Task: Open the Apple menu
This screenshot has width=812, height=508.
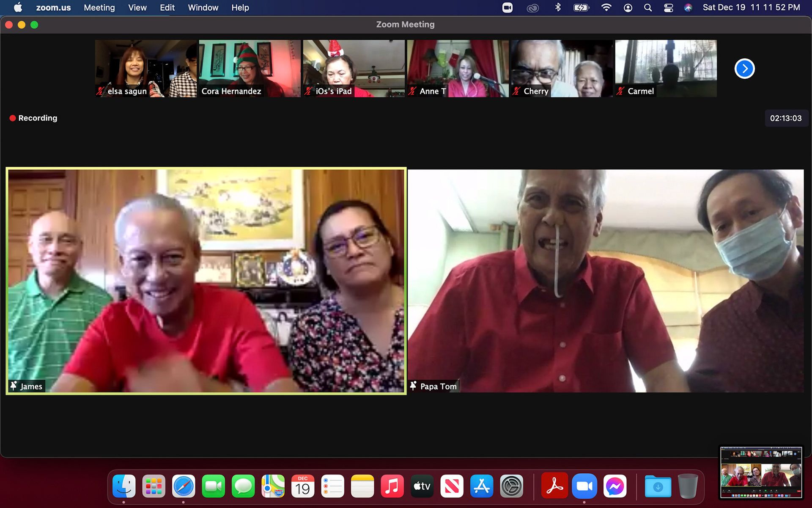Action: 18,8
